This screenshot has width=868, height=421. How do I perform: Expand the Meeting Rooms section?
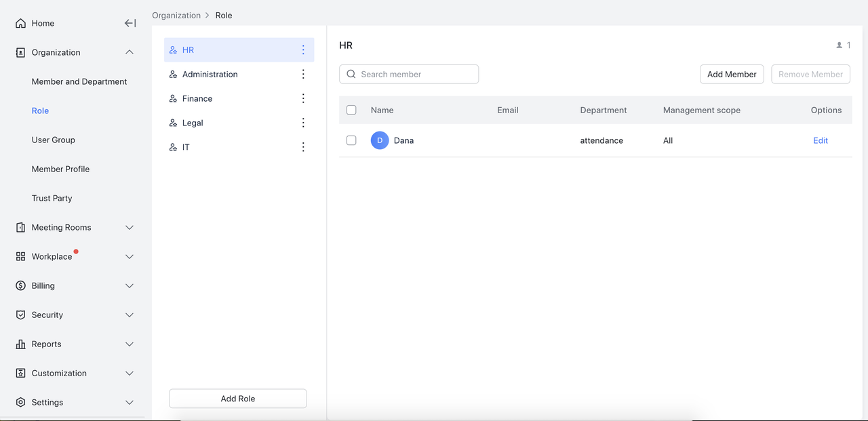point(130,228)
